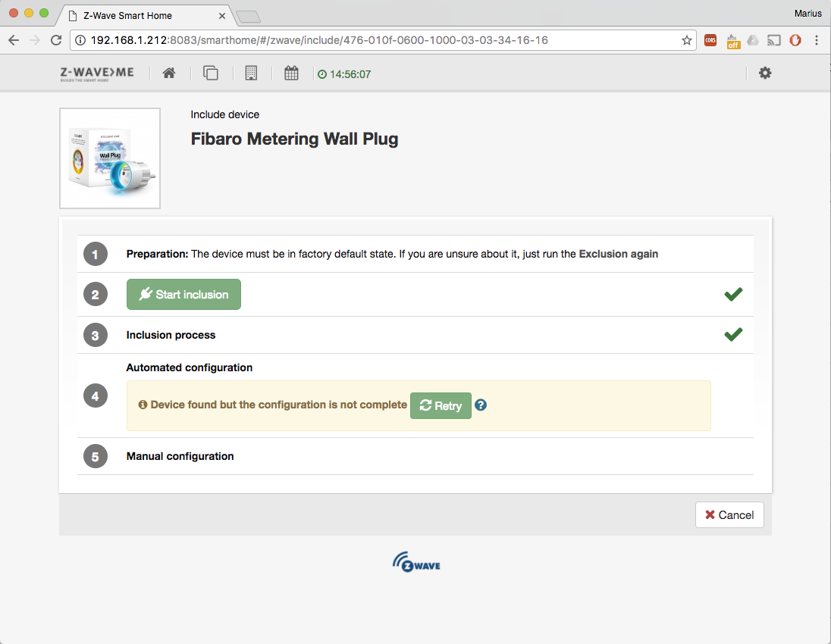The image size is (831, 644).
Task: Retry the automated configuration
Action: coord(441,405)
